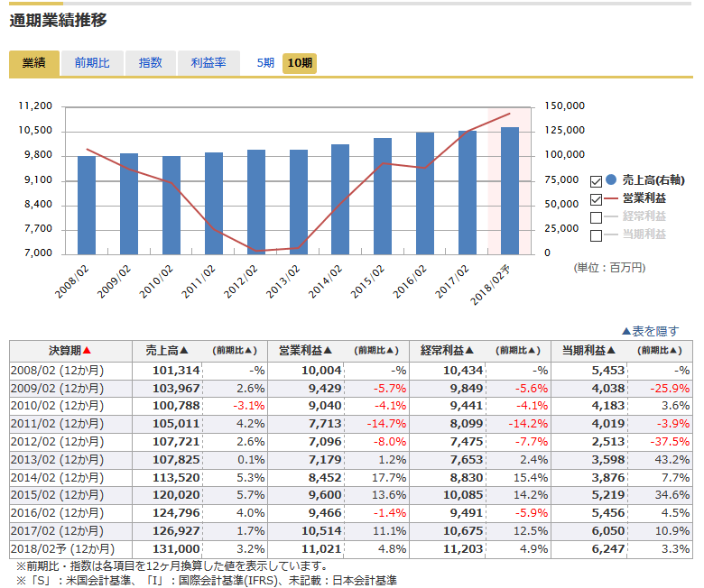Uncheck the 売上高(右軸) checkbox
Viewport: 704px width, 588px height.
596,180
